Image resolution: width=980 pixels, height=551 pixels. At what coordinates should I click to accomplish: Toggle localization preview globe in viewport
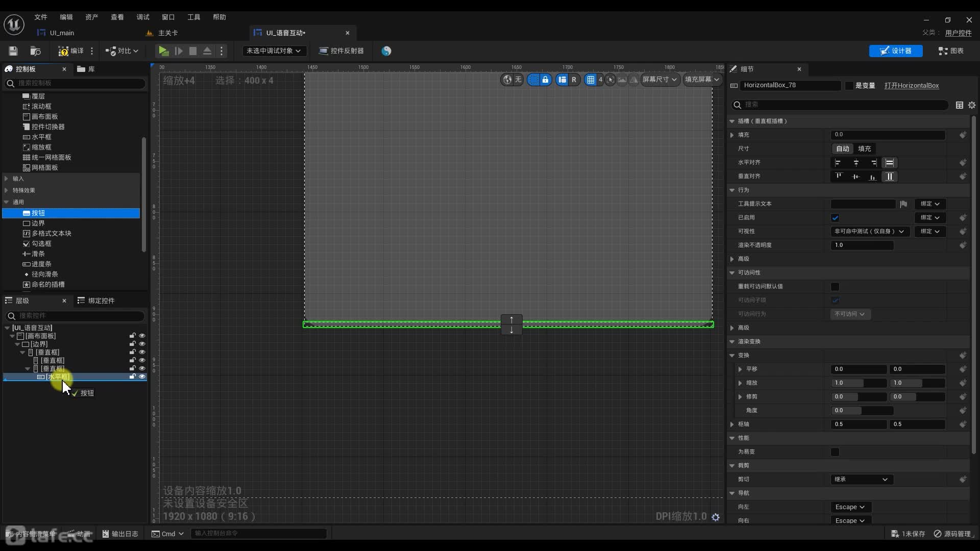tap(507, 79)
